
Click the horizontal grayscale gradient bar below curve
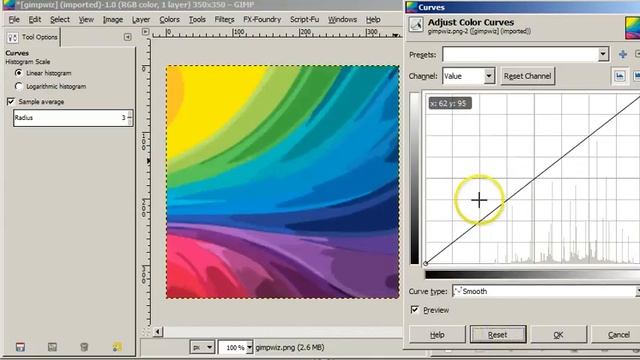pyautogui.click(x=532, y=275)
